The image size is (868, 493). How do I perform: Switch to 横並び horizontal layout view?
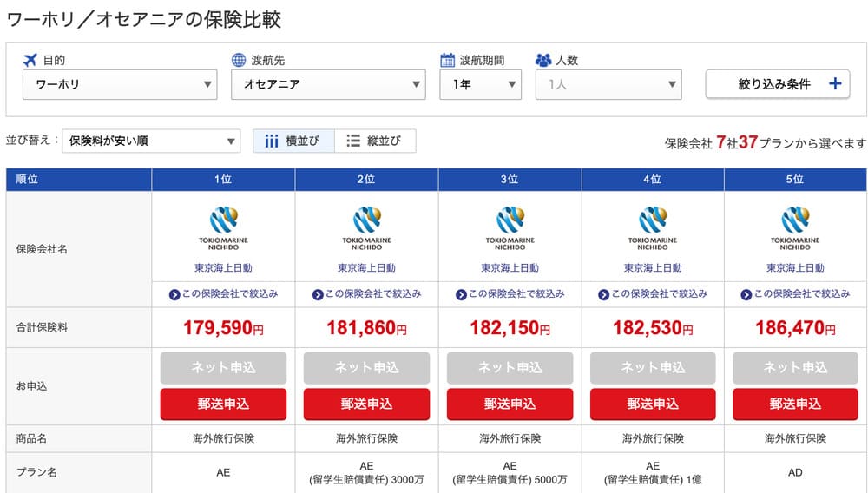pyautogui.click(x=294, y=141)
